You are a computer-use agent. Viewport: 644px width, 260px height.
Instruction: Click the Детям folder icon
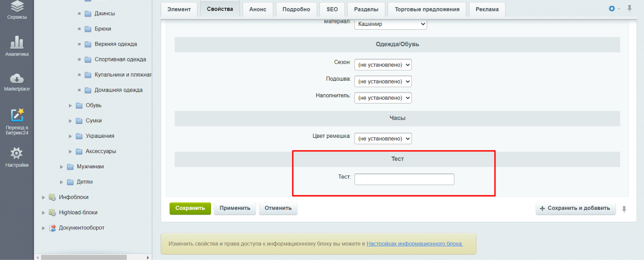coord(70,182)
